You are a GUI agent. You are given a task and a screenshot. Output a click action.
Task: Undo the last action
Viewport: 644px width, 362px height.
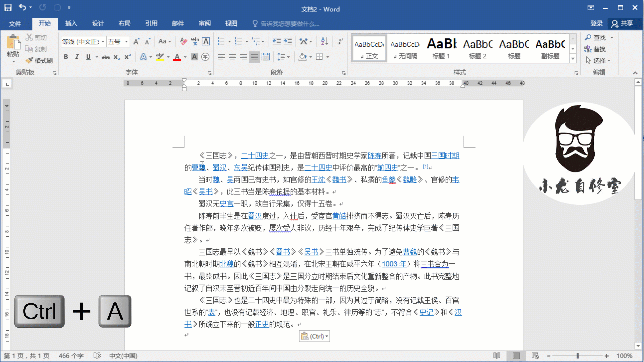coord(22,7)
